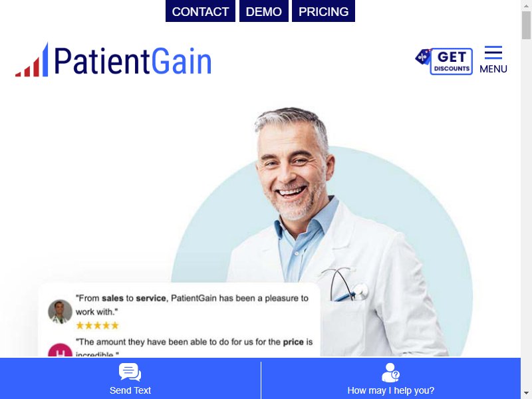Open the hamburger MENU icon
Viewport: 532px width, 399px height.
point(493,53)
